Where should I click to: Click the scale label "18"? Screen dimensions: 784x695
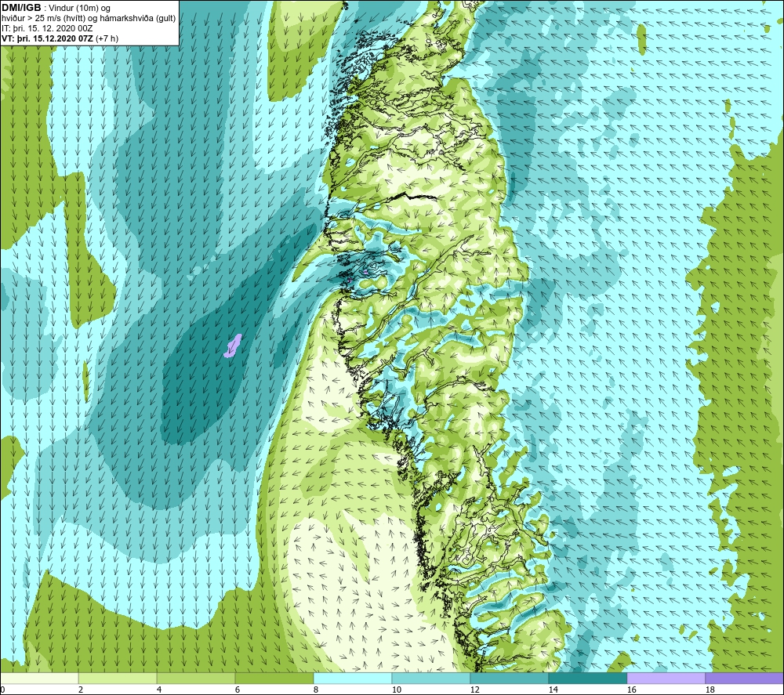tap(710, 690)
